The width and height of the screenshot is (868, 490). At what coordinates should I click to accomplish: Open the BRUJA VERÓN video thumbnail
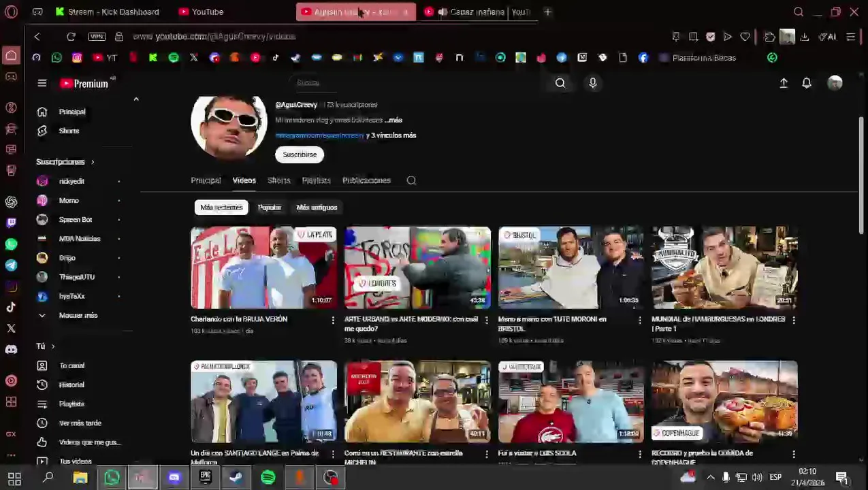tap(263, 267)
